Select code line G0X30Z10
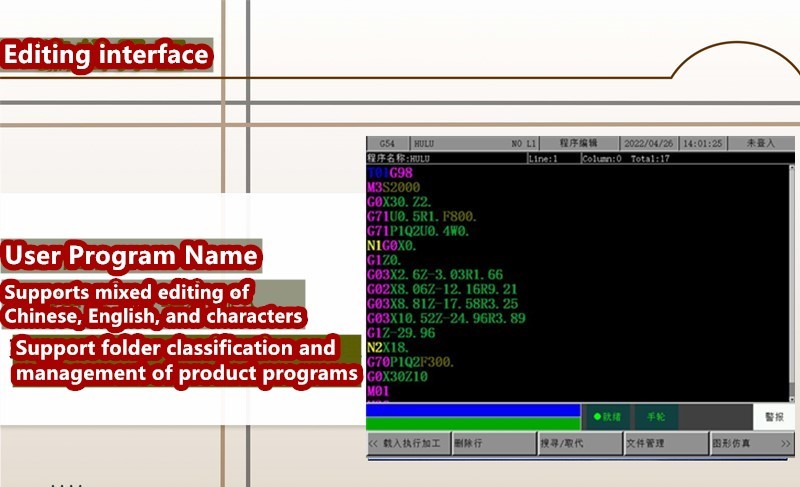 pos(397,377)
